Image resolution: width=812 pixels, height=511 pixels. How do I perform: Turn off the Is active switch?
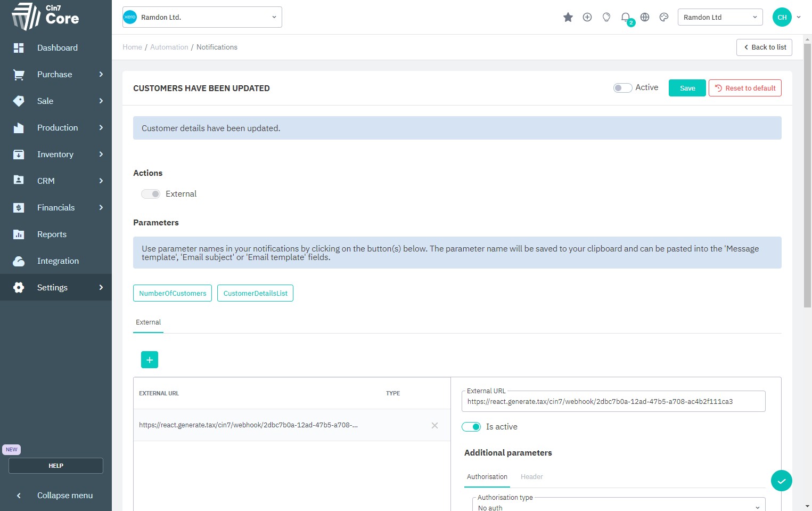[x=471, y=427]
